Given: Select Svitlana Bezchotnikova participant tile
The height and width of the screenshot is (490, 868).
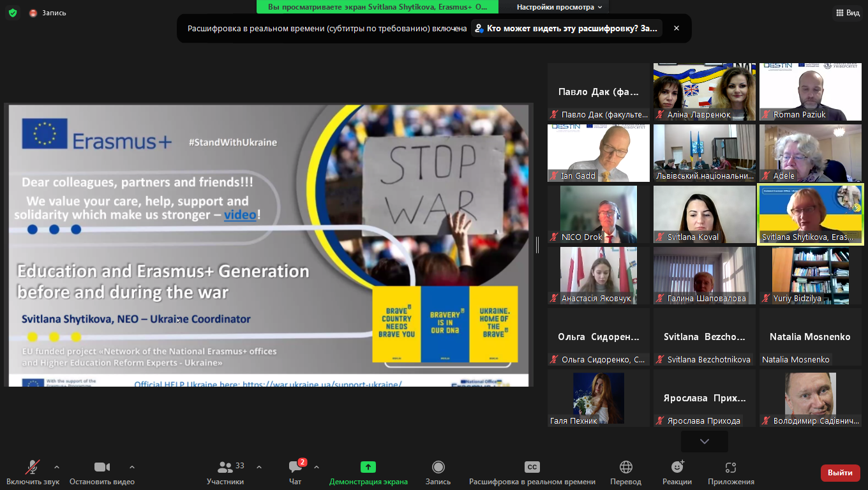Looking at the screenshot, I should (x=705, y=337).
